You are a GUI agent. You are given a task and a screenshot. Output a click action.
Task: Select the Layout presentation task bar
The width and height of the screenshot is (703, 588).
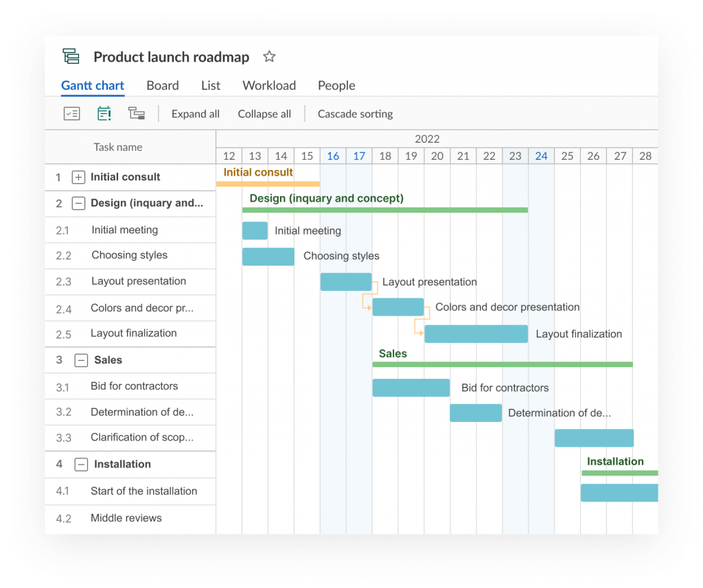tap(347, 281)
